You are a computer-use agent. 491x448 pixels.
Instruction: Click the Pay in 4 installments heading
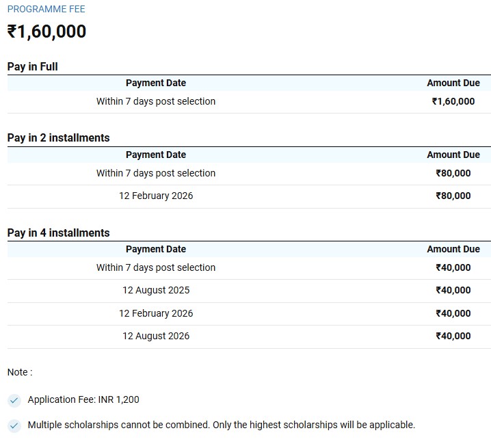[x=58, y=233]
